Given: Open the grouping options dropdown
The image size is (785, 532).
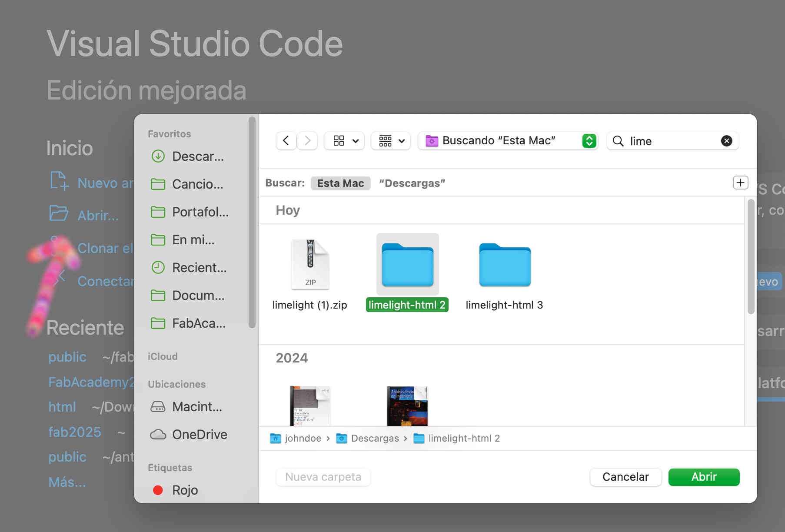Looking at the screenshot, I should pos(391,141).
